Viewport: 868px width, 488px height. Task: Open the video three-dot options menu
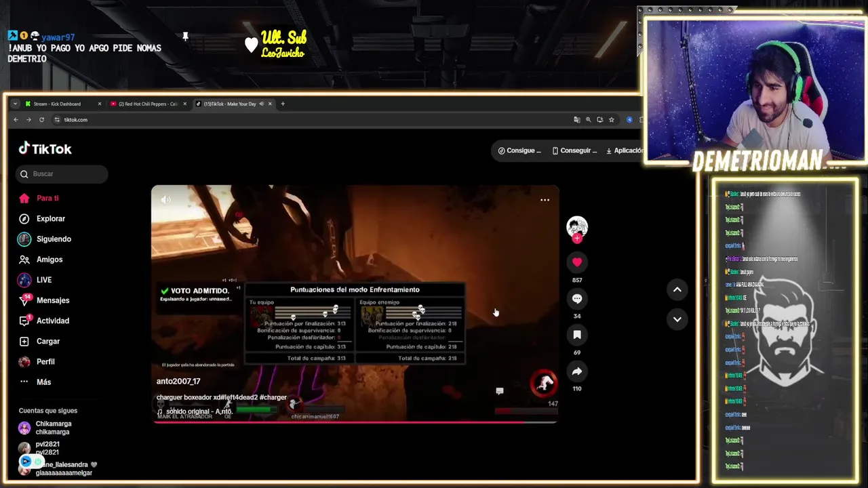coord(545,200)
